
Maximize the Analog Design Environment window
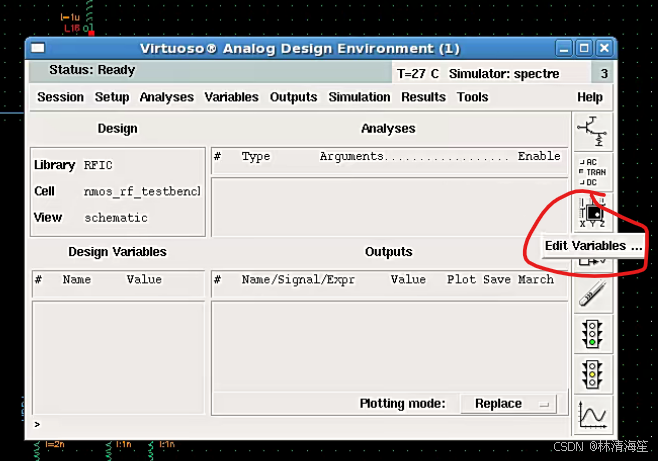click(x=584, y=49)
